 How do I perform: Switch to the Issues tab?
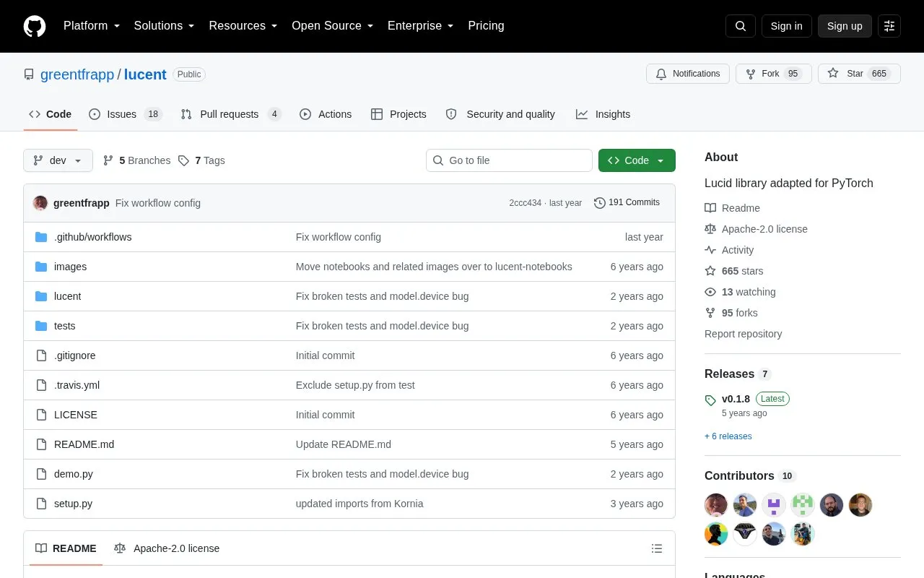pos(126,114)
